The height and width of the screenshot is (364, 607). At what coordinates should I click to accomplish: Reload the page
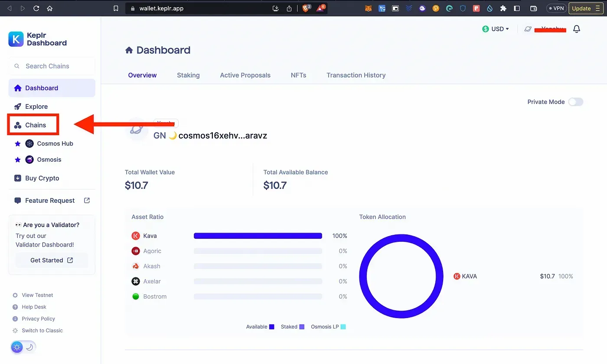(x=36, y=8)
